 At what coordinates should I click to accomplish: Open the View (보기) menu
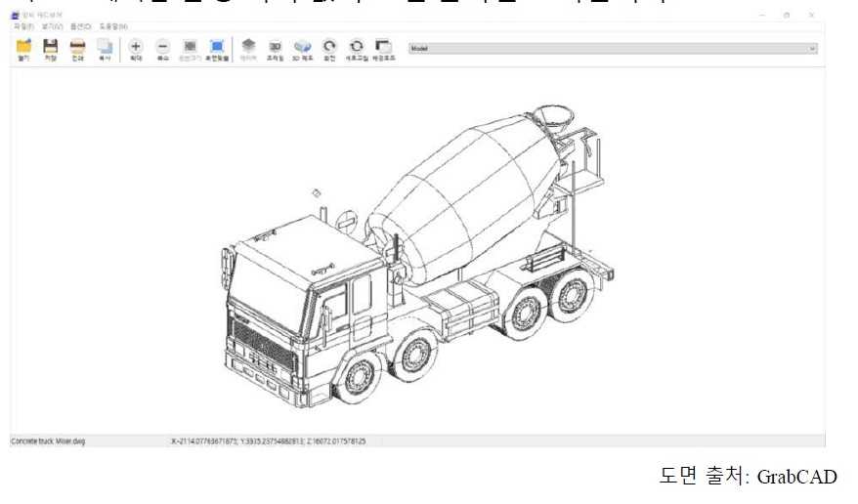pos(53,26)
